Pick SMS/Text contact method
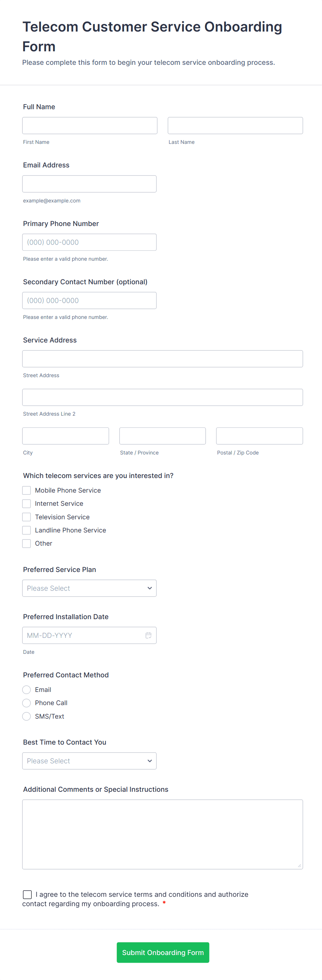Viewport: 322px width, 980px height. 27,716
